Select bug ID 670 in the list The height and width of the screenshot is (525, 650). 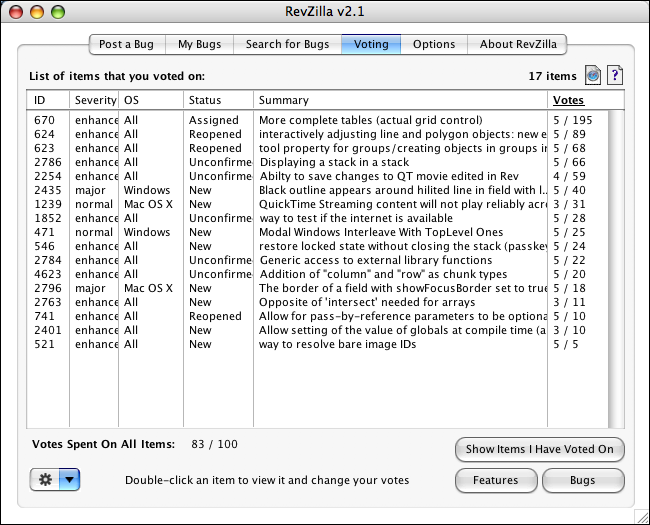point(44,120)
